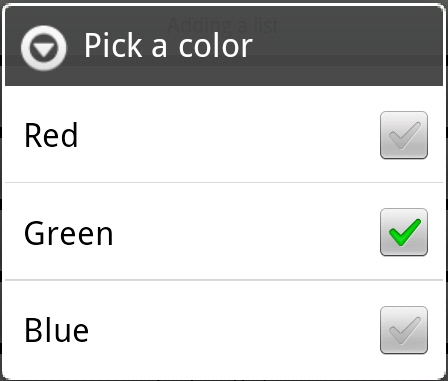The width and height of the screenshot is (448, 381).
Task: Click the faded Adding a list text
Action: tap(223, 25)
